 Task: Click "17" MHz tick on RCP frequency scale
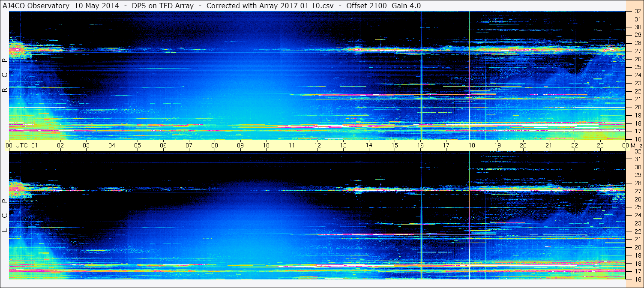[638, 131]
